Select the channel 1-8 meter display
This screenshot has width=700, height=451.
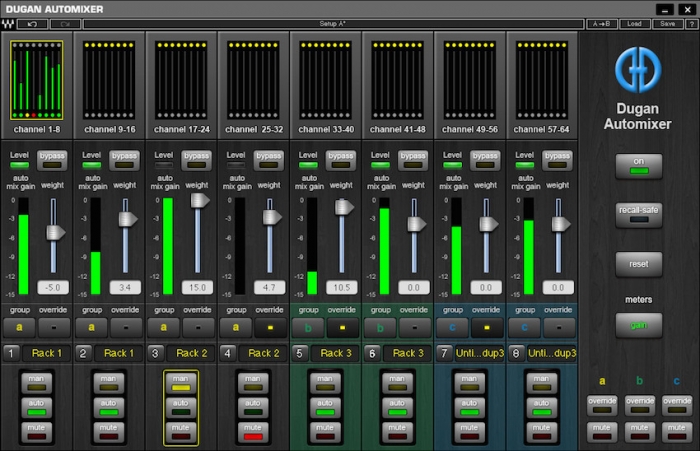(37, 80)
